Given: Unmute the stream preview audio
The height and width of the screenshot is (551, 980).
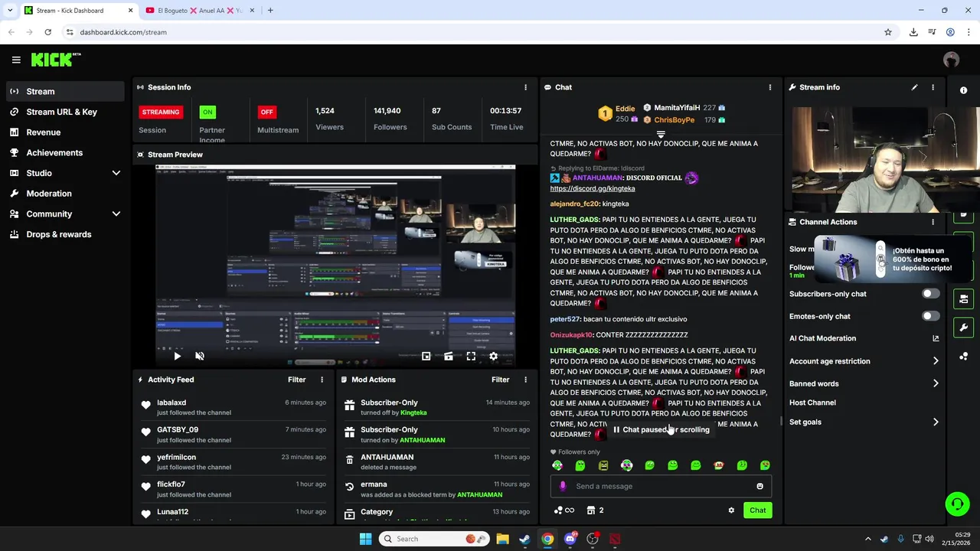Looking at the screenshot, I should point(200,356).
